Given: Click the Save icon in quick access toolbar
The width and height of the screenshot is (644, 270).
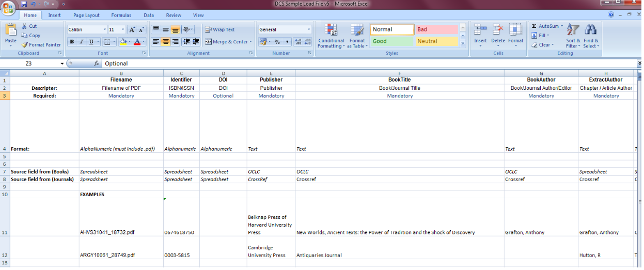Looking at the screenshot, I should coord(24,4).
